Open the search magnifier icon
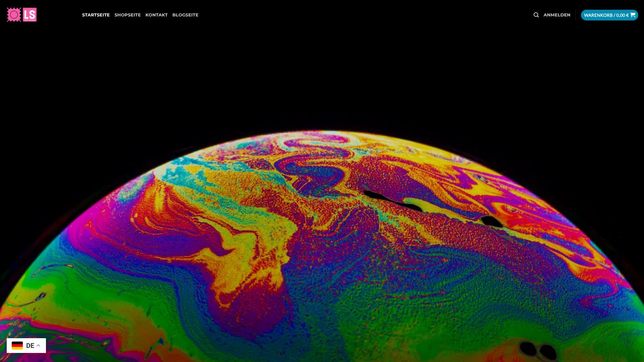644x362 pixels. [x=536, y=15]
